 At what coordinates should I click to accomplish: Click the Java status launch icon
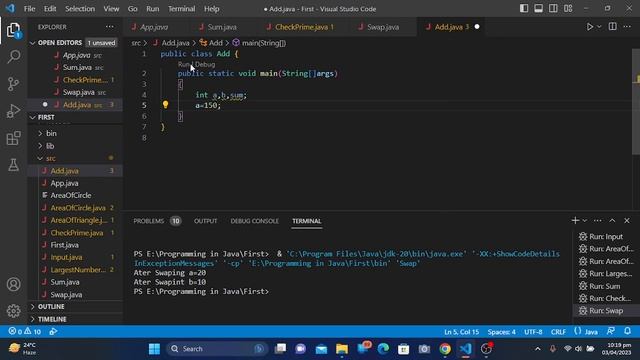point(53,331)
